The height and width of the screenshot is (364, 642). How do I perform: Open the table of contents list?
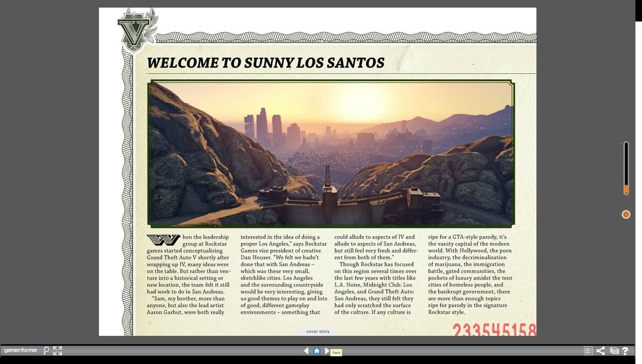click(588, 351)
